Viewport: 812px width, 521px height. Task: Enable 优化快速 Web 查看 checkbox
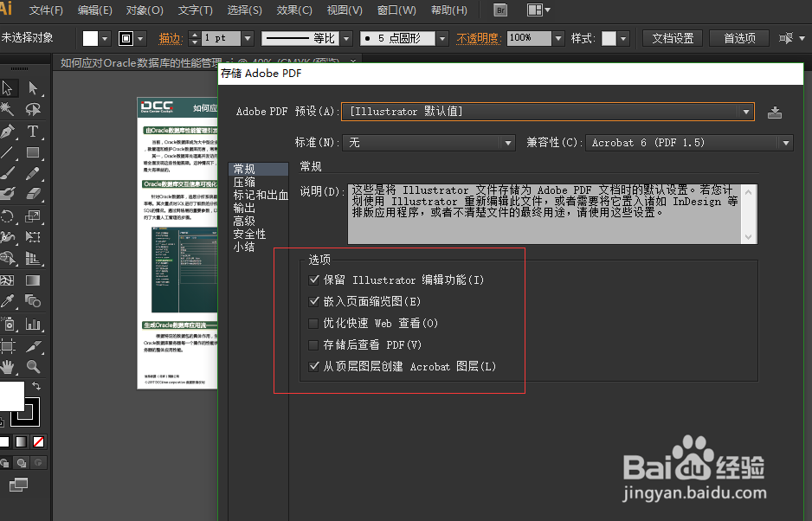coord(313,324)
